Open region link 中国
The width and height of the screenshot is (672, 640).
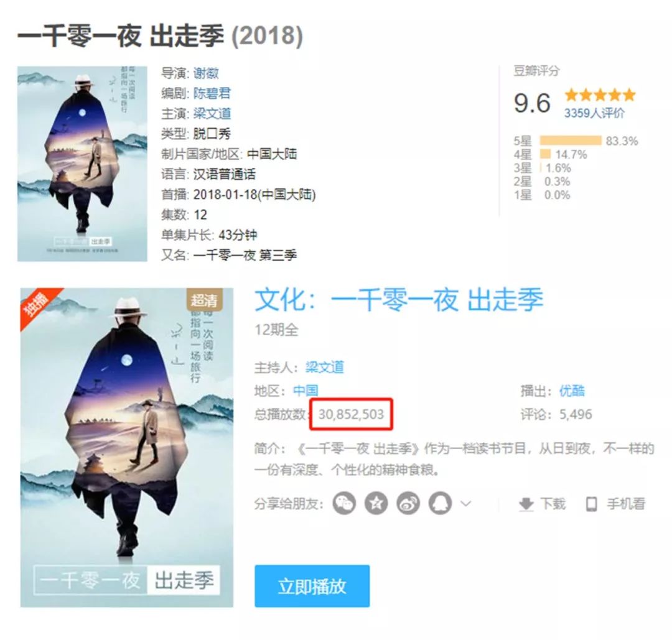click(x=306, y=391)
